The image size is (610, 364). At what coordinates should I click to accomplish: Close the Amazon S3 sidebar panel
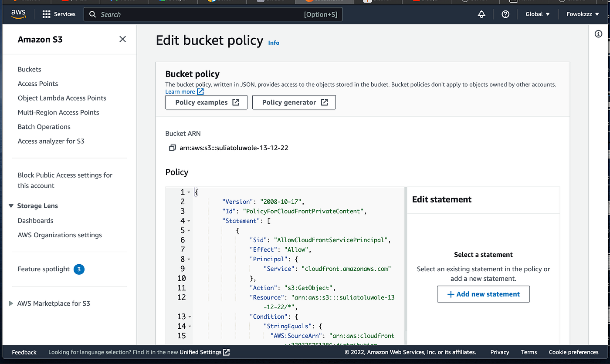[122, 39]
